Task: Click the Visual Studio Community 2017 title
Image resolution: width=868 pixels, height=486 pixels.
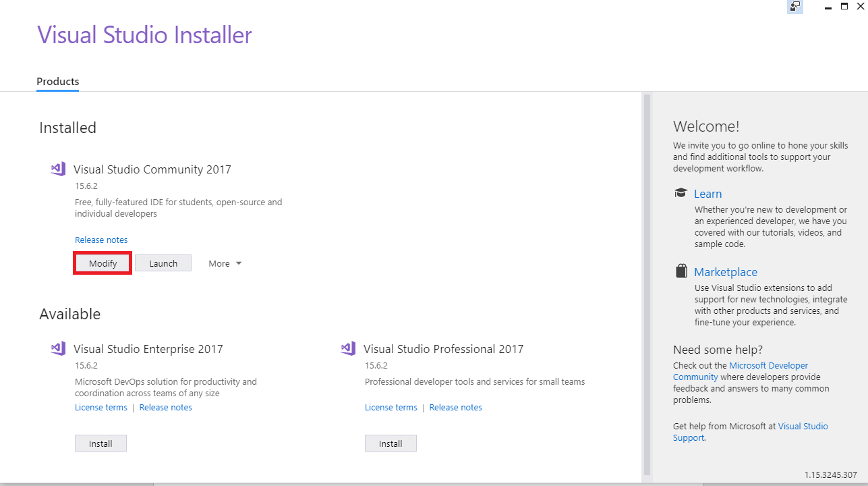Action: (152, 169)
